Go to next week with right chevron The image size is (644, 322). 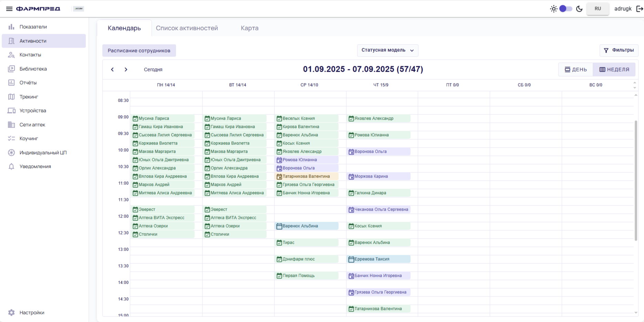126,70
